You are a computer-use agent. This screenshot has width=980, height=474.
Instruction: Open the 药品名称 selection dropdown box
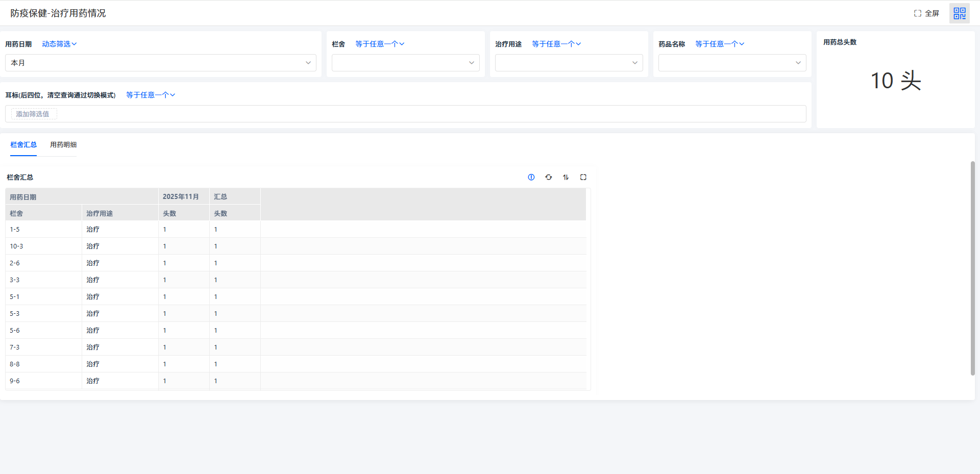tap(732, 63)
